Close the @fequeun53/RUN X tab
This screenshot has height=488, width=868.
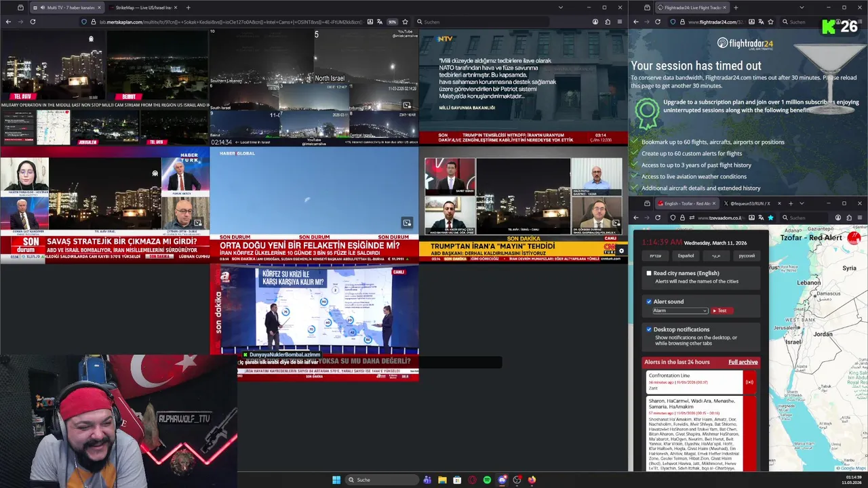pyautogui.click(x=778, y=203)
